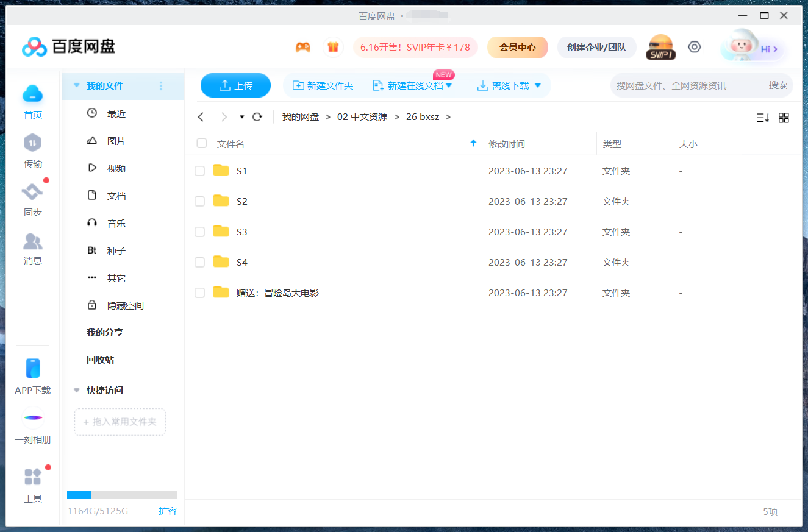The height and width of the screenshot is (532, 808).
Task: Select the S1 folder checkbox
Action: [x=199, y=171]
